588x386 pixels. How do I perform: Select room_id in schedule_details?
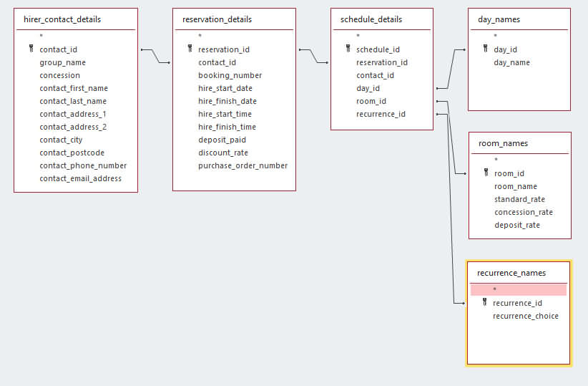[371, 101]
